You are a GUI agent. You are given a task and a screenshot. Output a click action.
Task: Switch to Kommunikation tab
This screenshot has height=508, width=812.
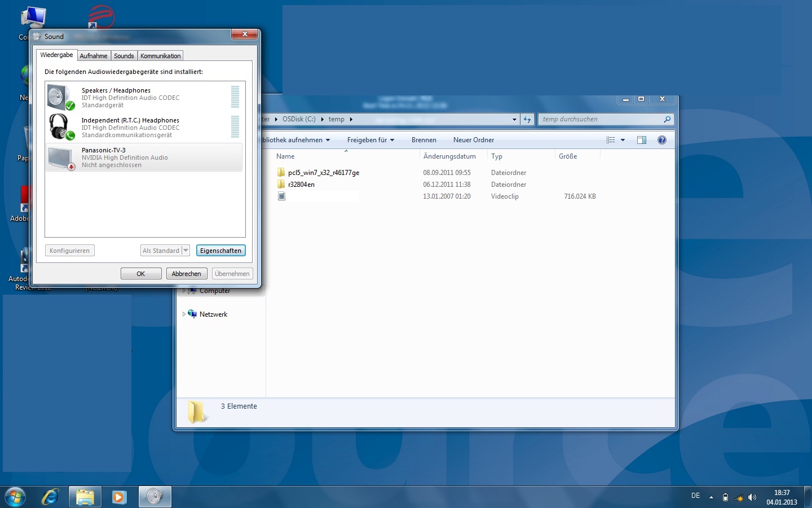click(x=161, y=56)
